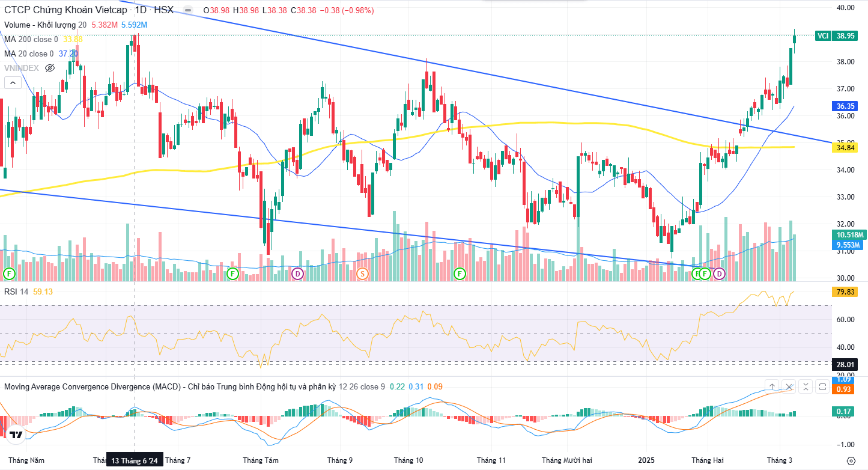The width and height of the screenshot is (868, 470).
Task: Open the F event marker in late Tháng 10
Action: pos(460,273)
